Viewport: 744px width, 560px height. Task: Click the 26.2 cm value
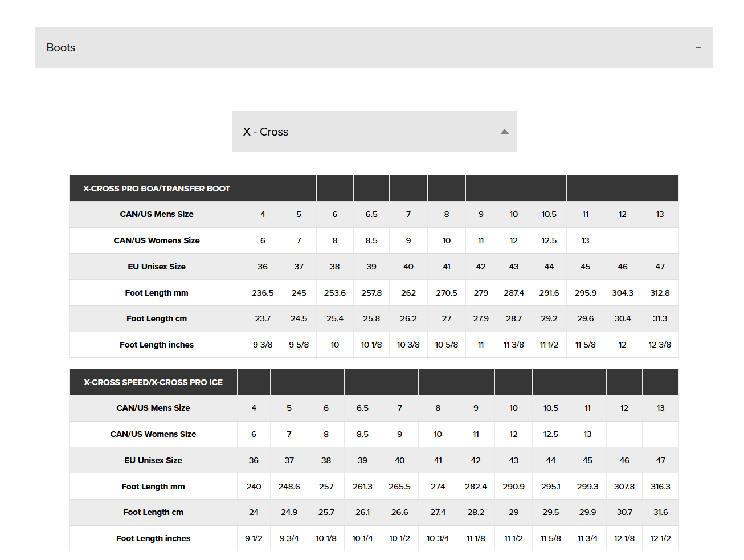[408, 318]
